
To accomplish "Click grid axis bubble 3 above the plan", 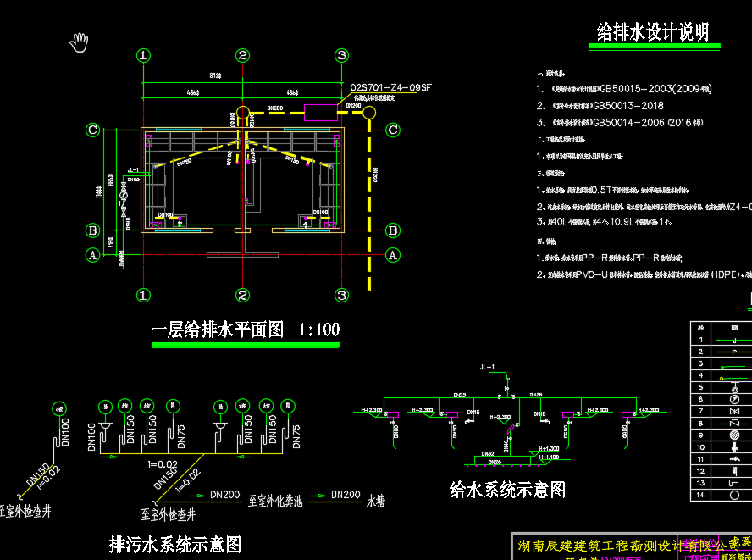I will point(341,55).
